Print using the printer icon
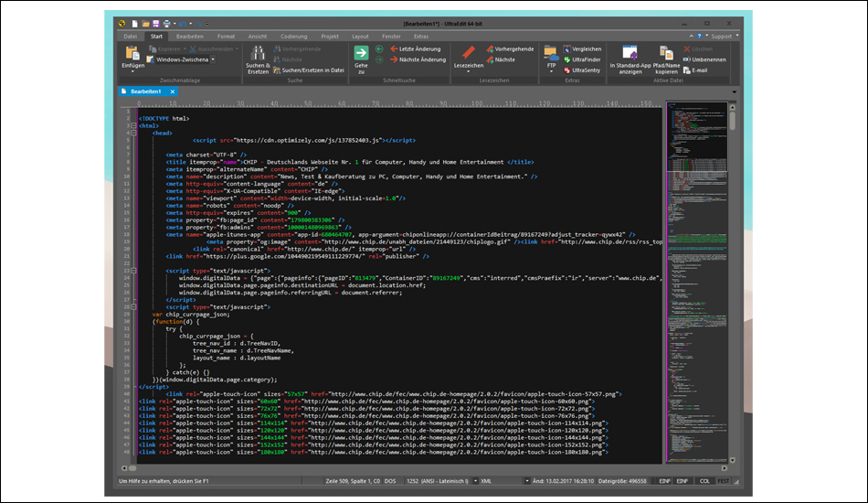The width and height of the screenshot is (868, 503). click(x=166, y=24)
